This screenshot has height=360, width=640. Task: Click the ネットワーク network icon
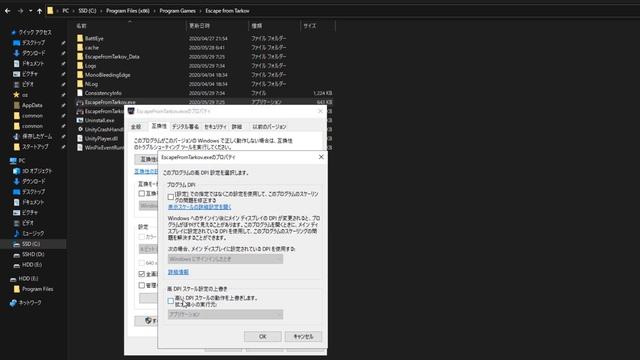13,303
